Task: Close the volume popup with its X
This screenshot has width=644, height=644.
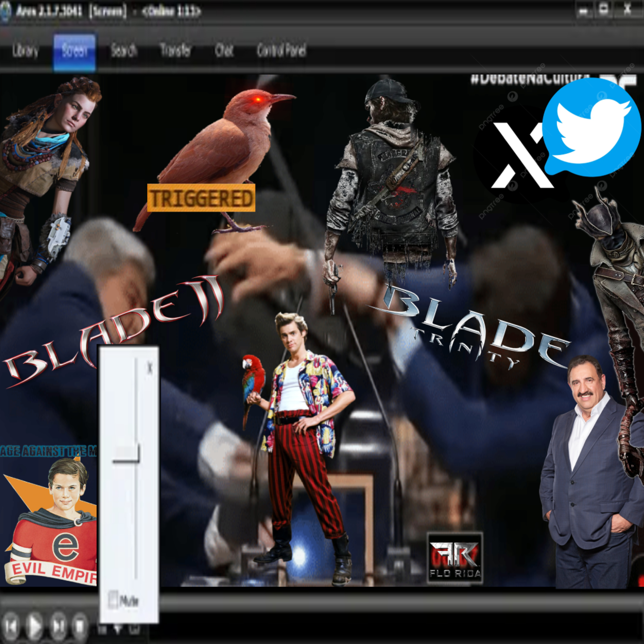Action: click(x=150, y=368)
